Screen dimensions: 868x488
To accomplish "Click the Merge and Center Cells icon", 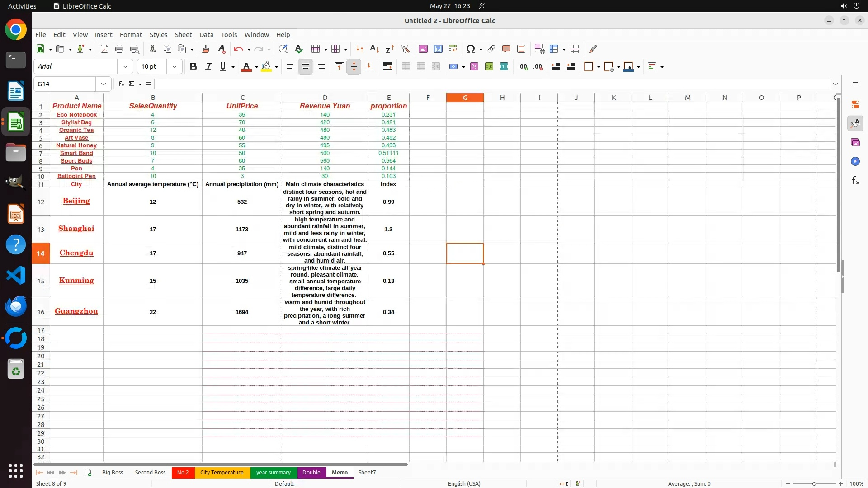I will [406, 66].
